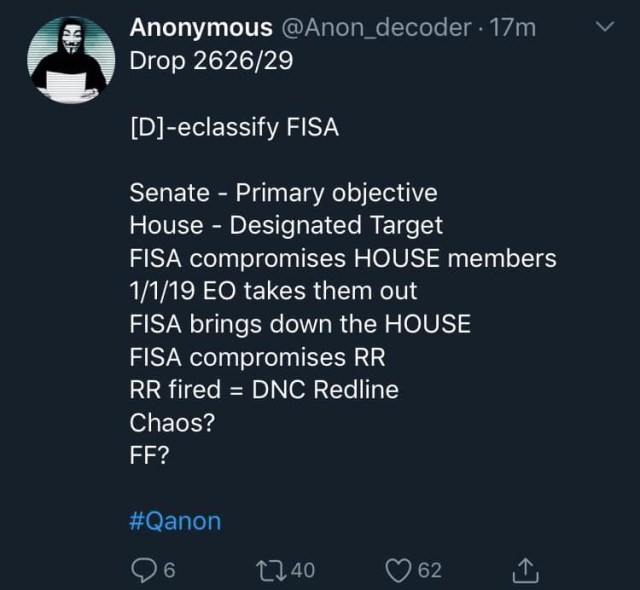640x590 pixels.
Task: Open the Guy Fawkes mask profile avatar
Action: [x=68, y=62]
